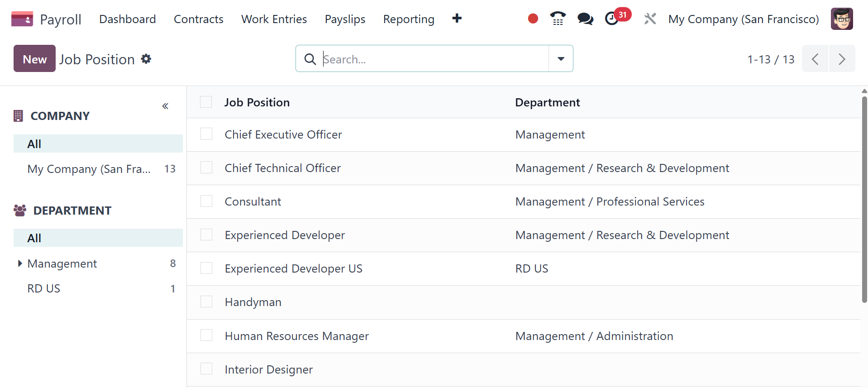Open the Contracts menu
The height and width of the screenshot is (388, 868).
point(198,19)
